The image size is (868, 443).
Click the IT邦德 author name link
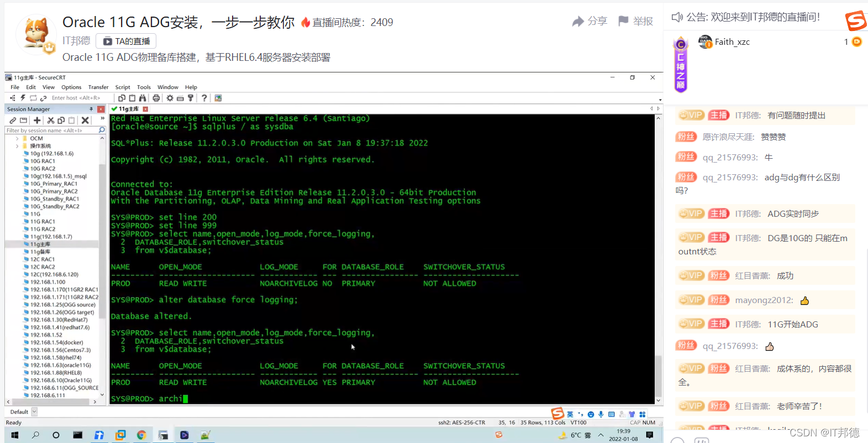76,41
